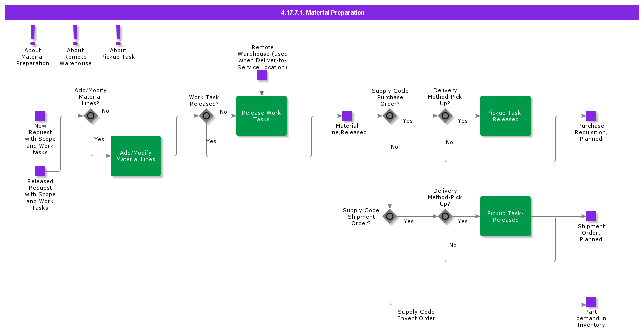Open the Release Work Tasks process box

tap(262, 116)
